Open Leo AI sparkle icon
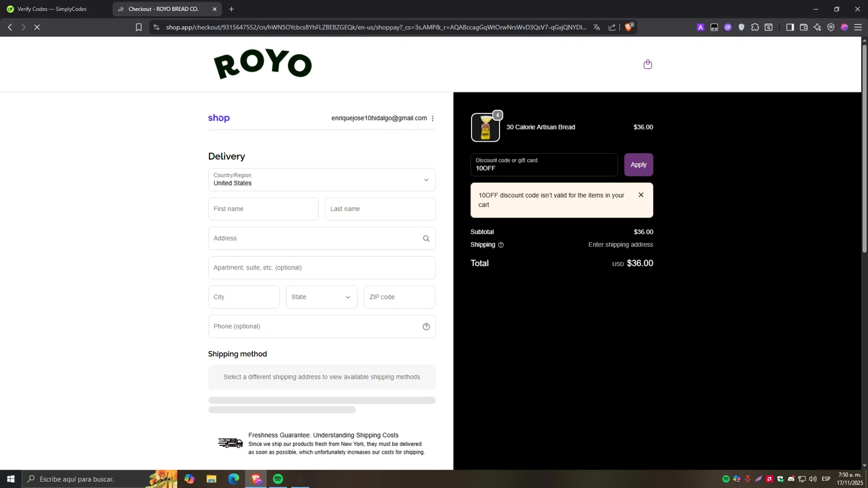The image size is (868, 488). [x=817, y=27]
